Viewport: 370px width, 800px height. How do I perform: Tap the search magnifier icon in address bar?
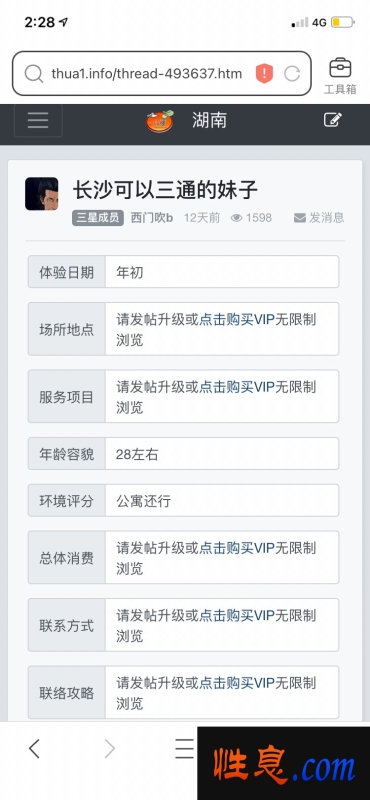point(34,74)
